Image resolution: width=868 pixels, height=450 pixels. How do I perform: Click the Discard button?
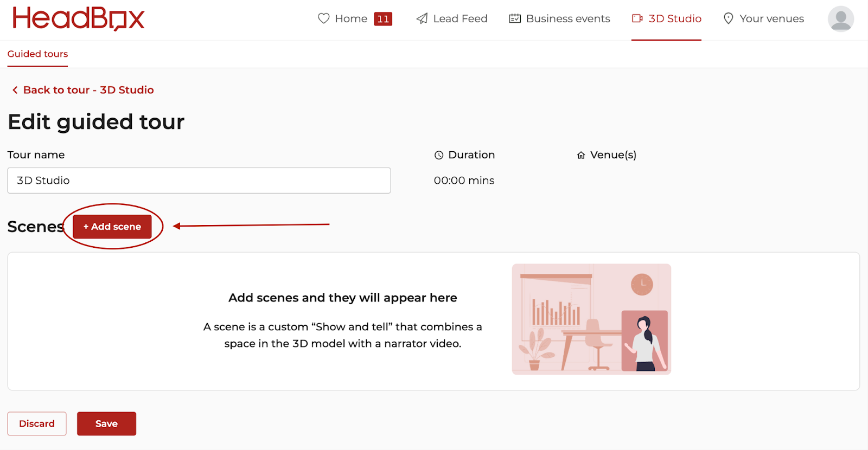point(37,423)
